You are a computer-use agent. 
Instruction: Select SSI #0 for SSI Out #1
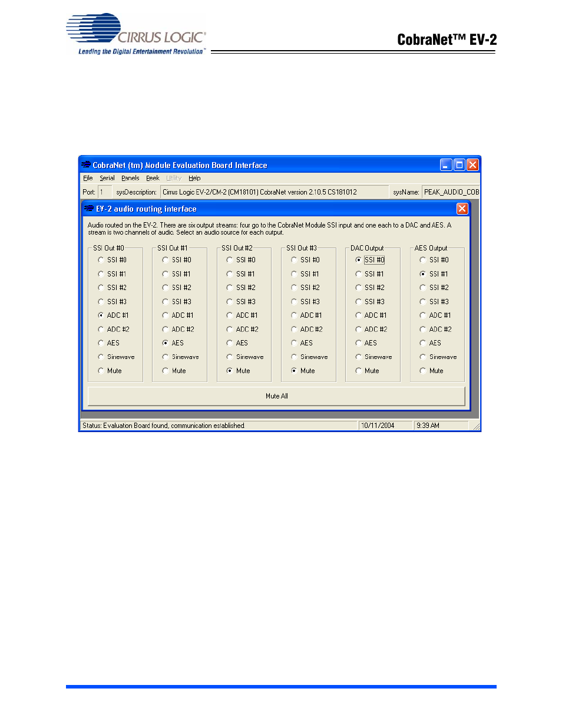(x=166, y=260)
